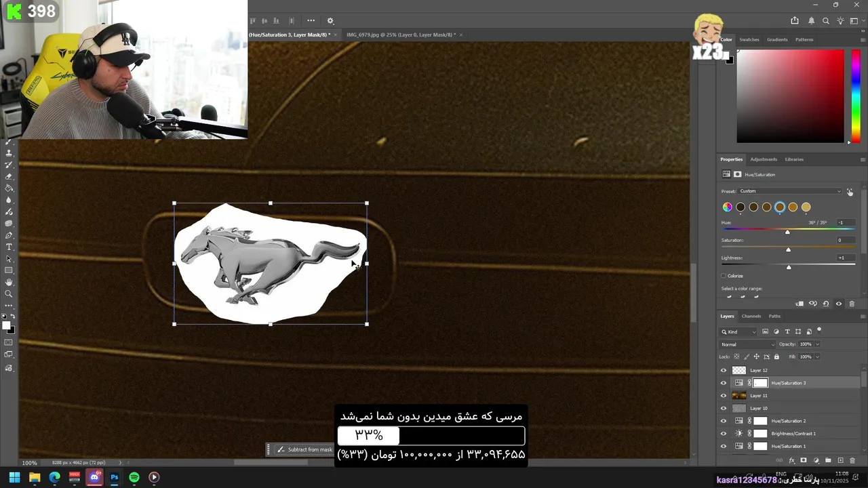View previous state in Properties panel
Screen dimensions: 868x488
(813, 304)
